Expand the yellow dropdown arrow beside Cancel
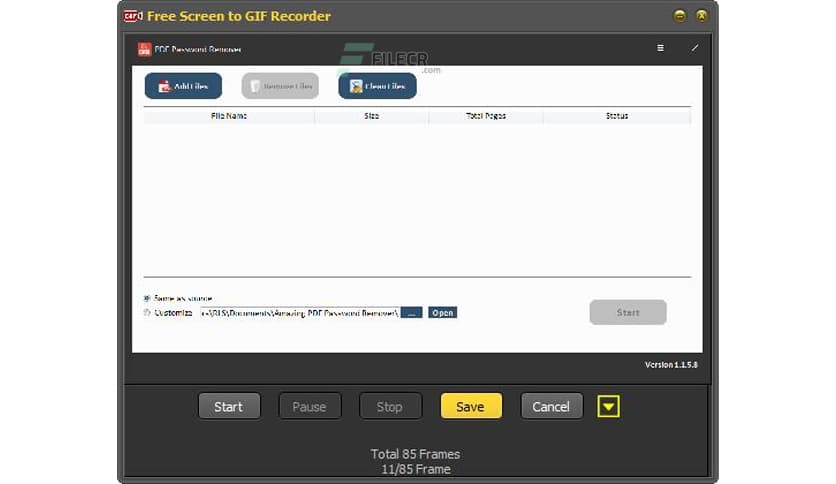Screen dimensions: 836x484 (x=608, y=407)
